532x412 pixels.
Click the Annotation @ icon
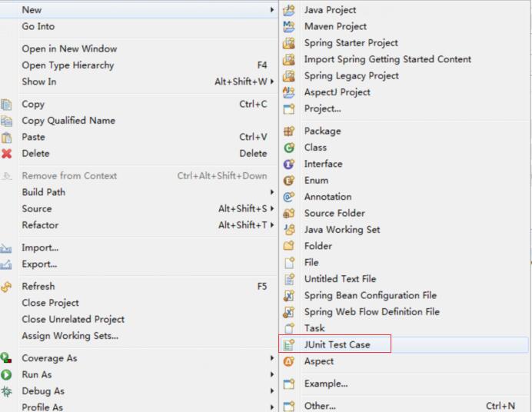coord(289,197)
